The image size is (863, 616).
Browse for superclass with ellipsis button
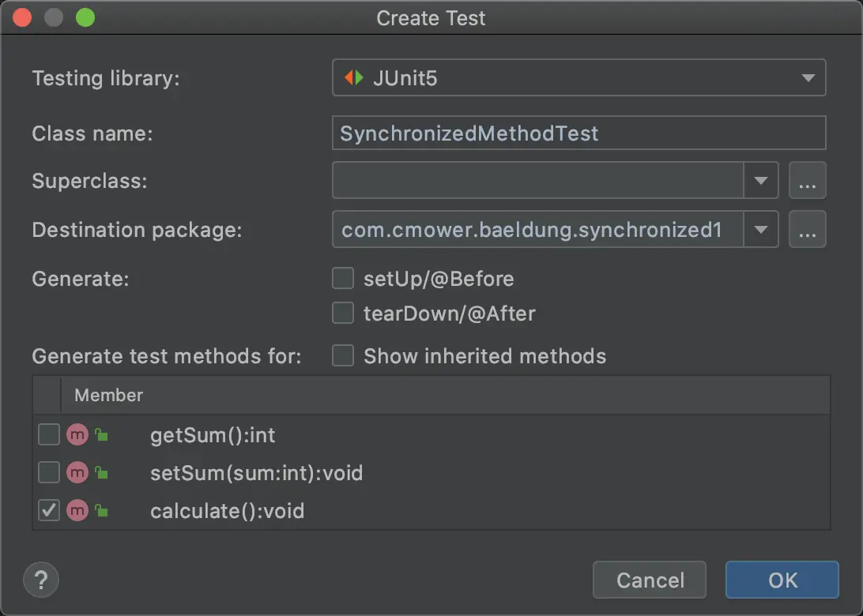pos(807,181)
